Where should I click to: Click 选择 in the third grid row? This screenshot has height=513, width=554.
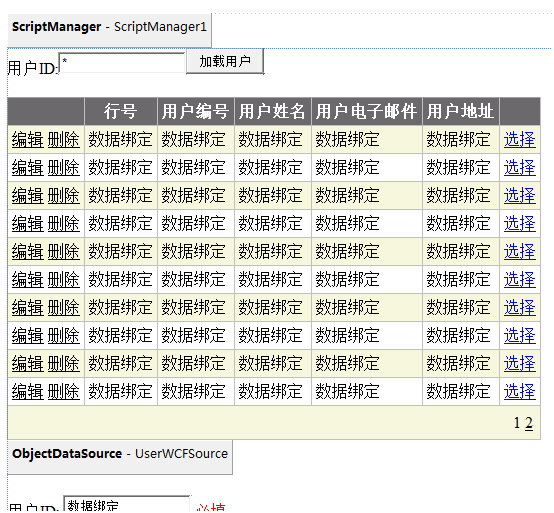[x=519, y=195]
